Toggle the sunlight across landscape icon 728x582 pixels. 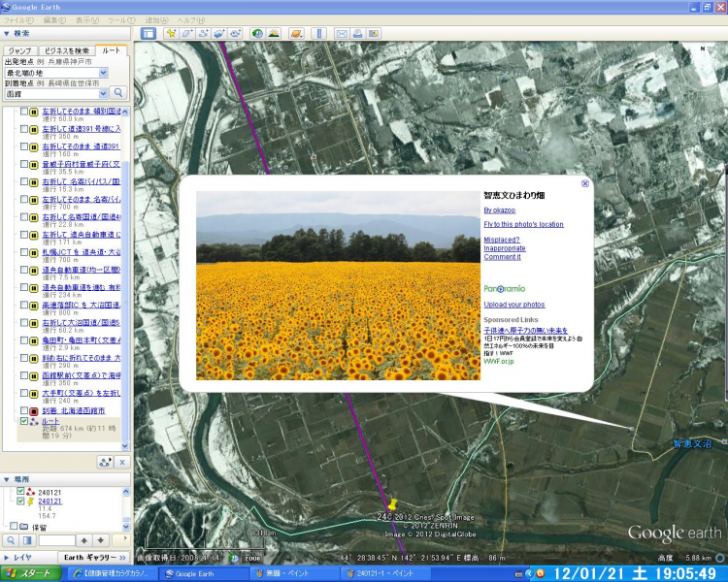(x=274, y=33)
